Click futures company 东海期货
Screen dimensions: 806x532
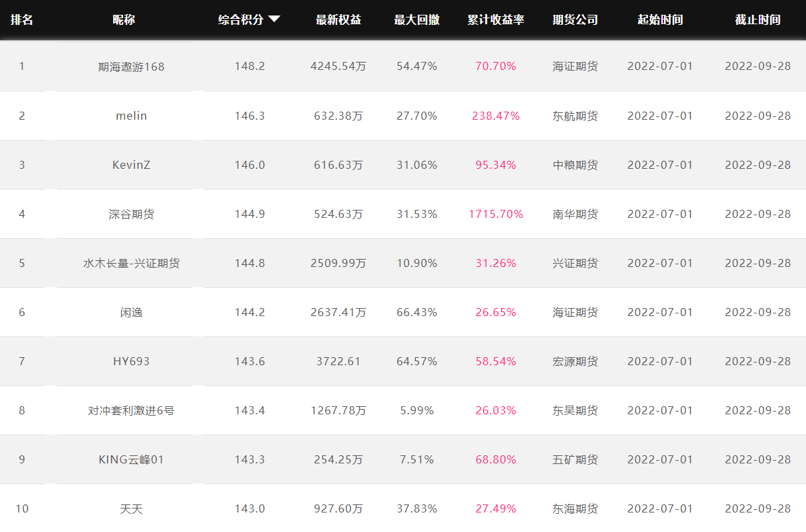coord(575,508)
